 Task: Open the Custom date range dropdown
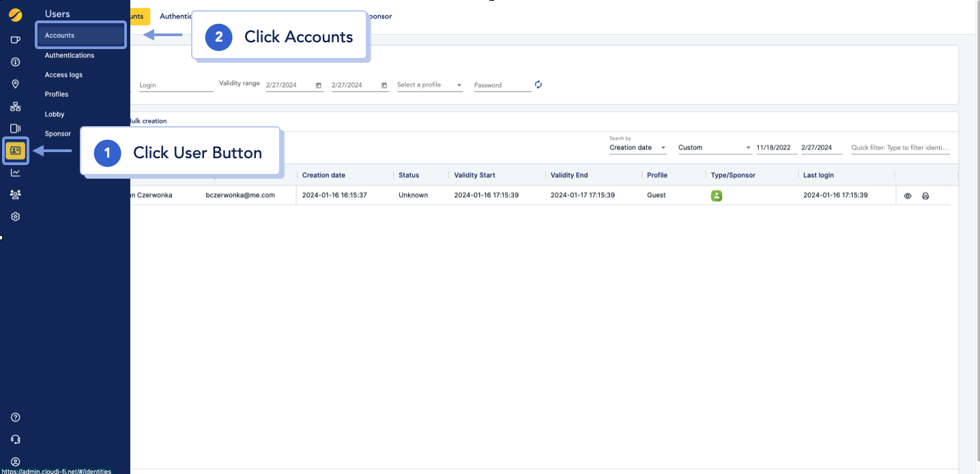[x=713, y=147]
